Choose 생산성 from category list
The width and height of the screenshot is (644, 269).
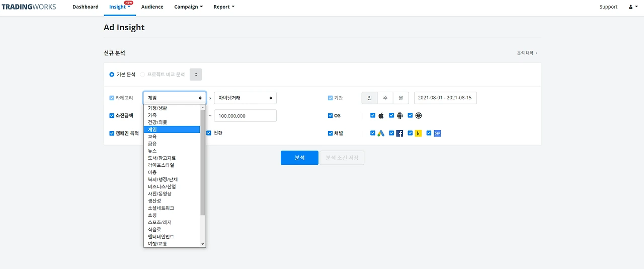point(172,201)
